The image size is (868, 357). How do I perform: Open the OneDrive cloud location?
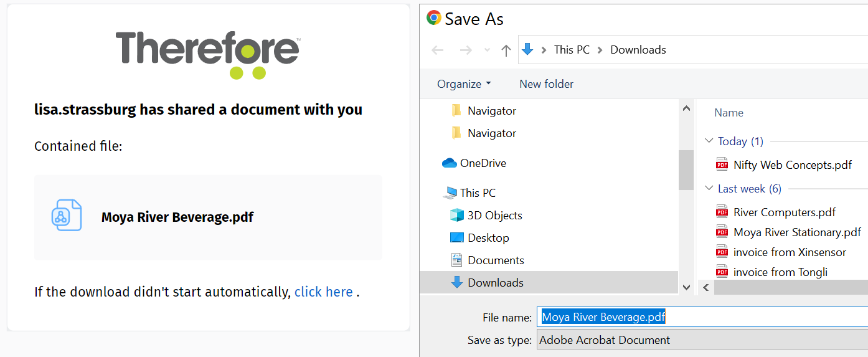[483, 163]
